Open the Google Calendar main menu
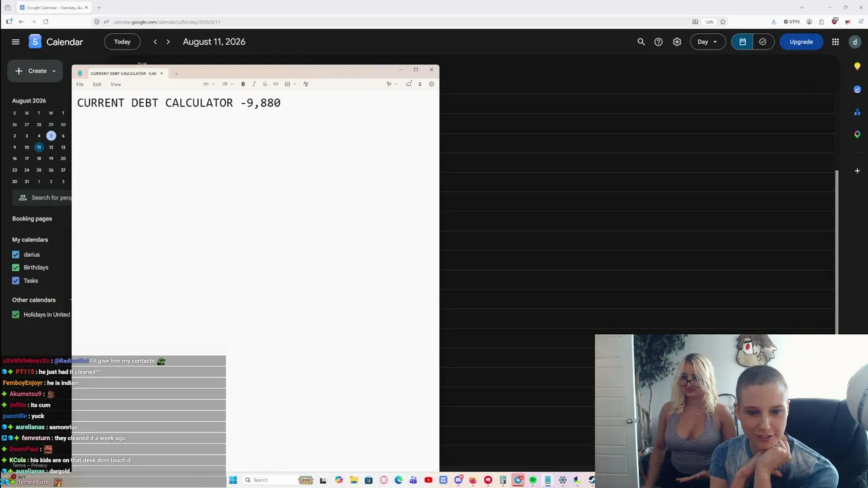Screen dimensions: 868x488 [x=15, y=42]
